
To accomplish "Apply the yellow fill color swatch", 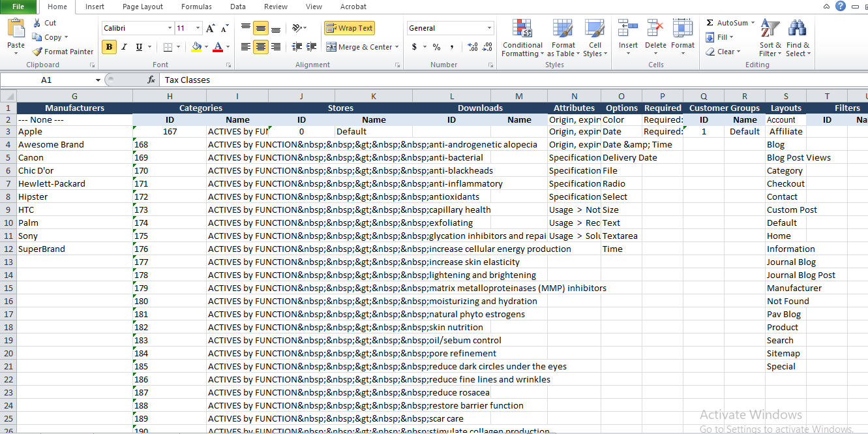I will pos(197,47).
